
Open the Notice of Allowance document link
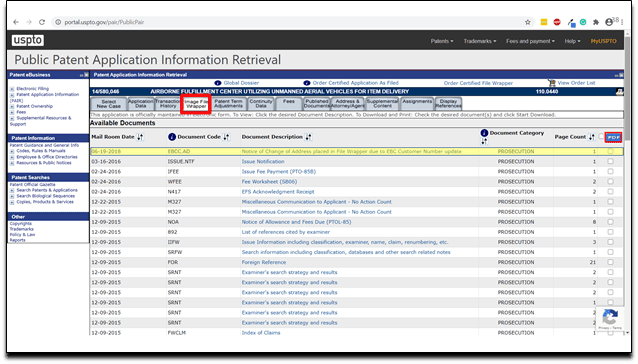[x=296, y=222]
